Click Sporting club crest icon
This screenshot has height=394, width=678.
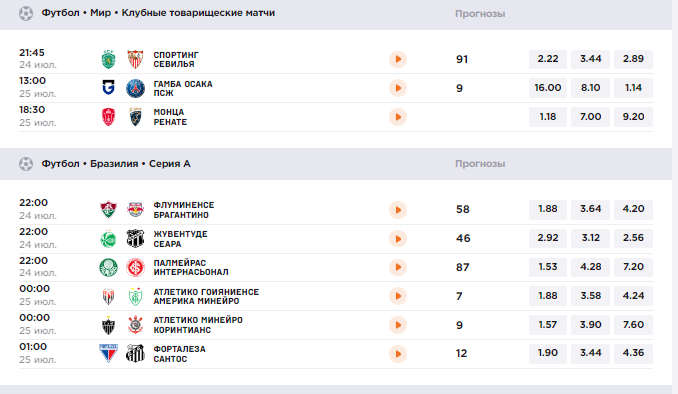point(109,59)
